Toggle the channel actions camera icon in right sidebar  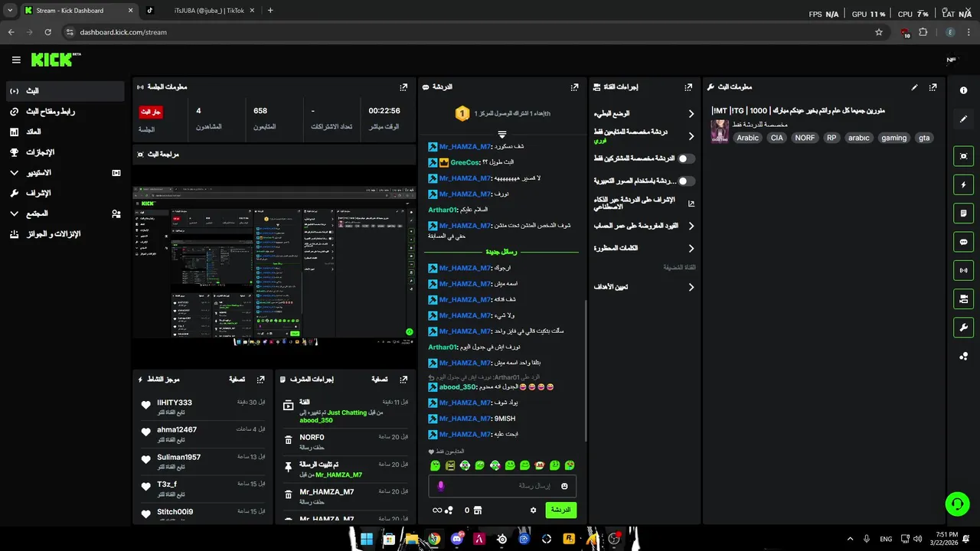click(963, 298)
